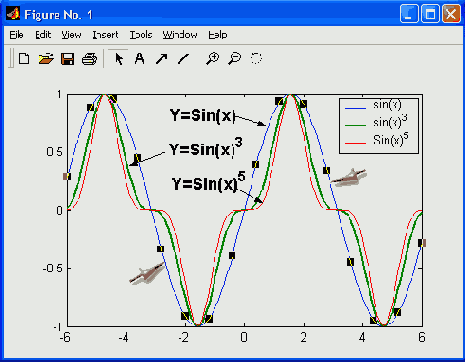Click the x-axis tick label 0
465x362 pixels.
(x=244, y=337)
